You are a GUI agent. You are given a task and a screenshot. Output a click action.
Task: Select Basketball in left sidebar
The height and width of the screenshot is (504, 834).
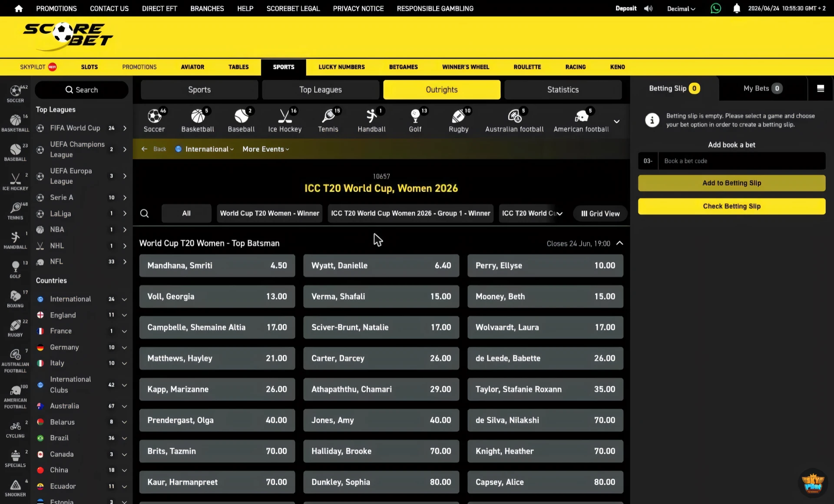point(15,123)
